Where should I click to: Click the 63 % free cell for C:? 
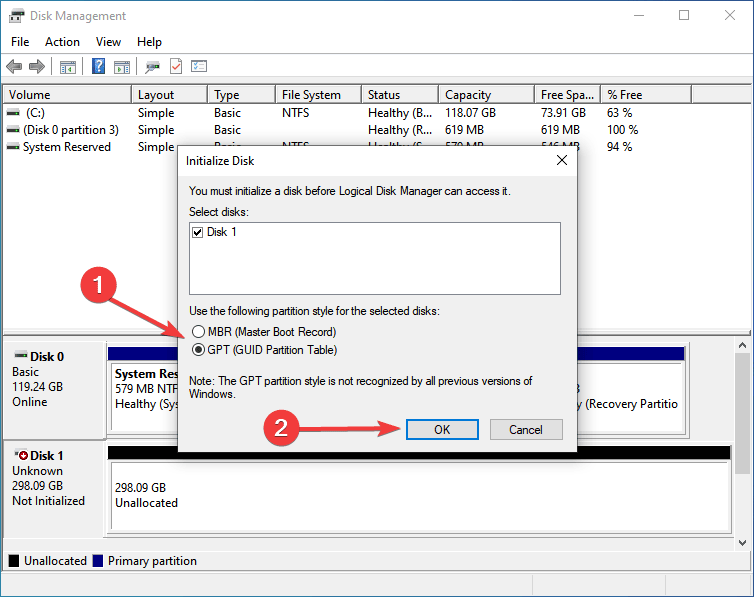point(619,113)
